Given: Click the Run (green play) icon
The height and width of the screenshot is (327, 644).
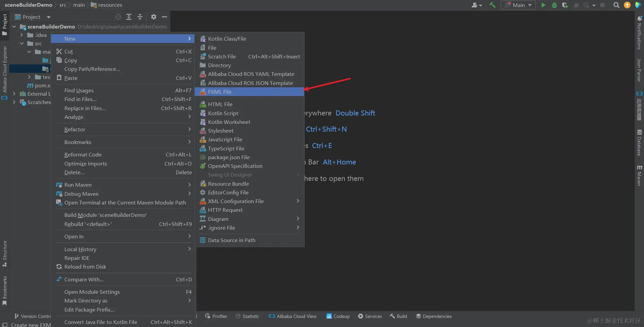Looking at the screenshot, I should tap(543, 5).
